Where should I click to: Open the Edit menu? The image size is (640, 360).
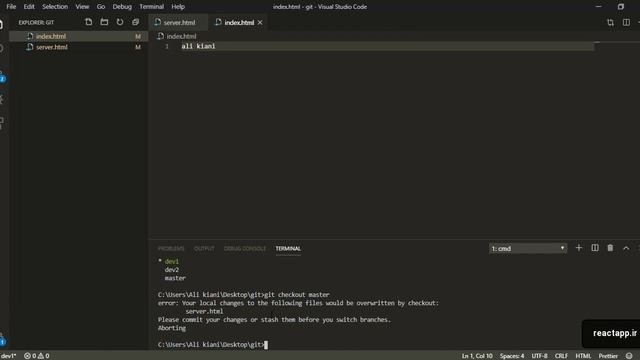29,7
